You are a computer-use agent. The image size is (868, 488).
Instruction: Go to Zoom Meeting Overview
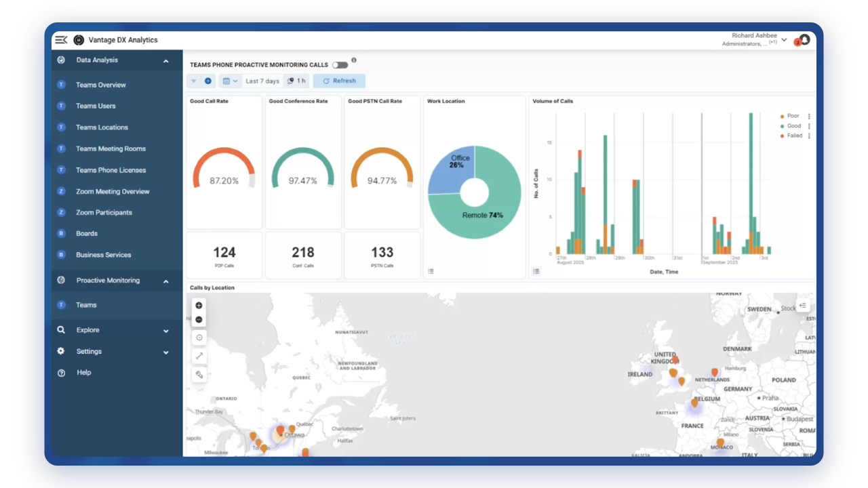[113, 192]
